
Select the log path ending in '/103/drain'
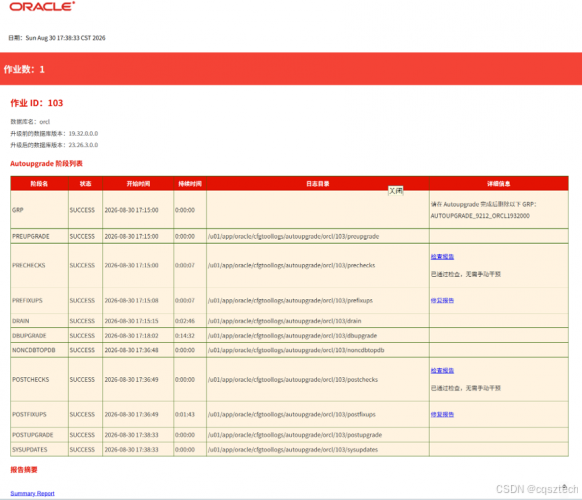click(285, 321)
